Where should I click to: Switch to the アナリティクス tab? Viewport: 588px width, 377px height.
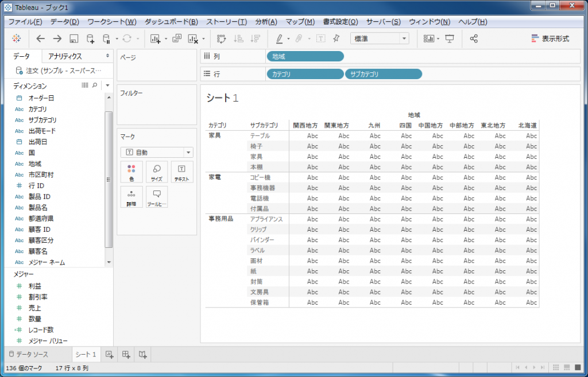click(x=65, y=56)
